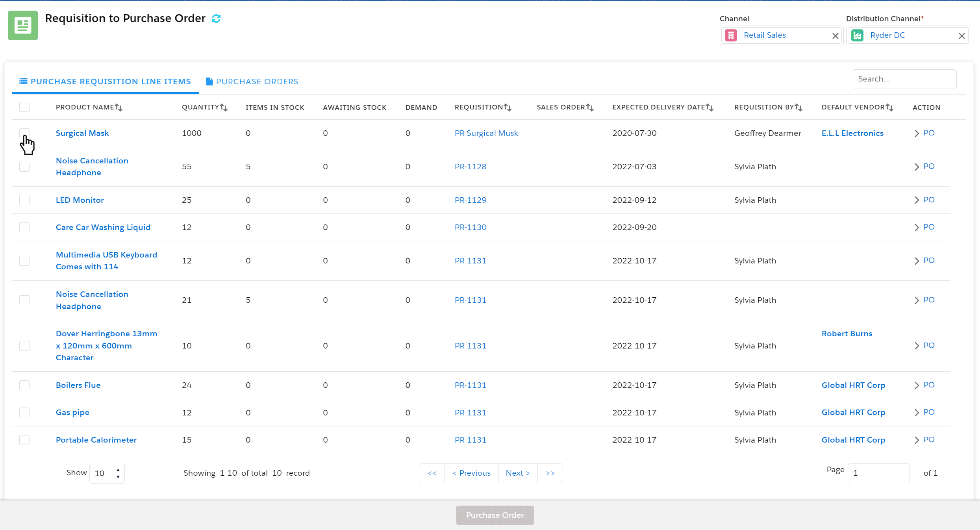Viewport: 980px width, 530px height.
Task: Check the Care Car Washing Liquid checkbox
Action: [x=24, y=227]
